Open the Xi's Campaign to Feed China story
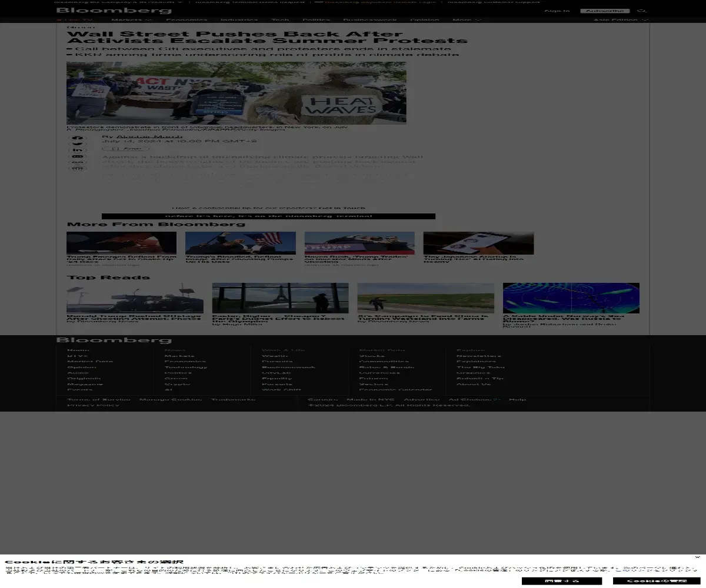Screen dimensions: 706x588 click(x=425, y=298)
